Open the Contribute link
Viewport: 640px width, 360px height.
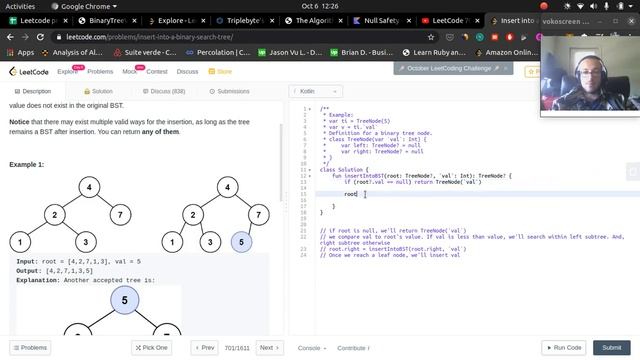pos(353,348)
